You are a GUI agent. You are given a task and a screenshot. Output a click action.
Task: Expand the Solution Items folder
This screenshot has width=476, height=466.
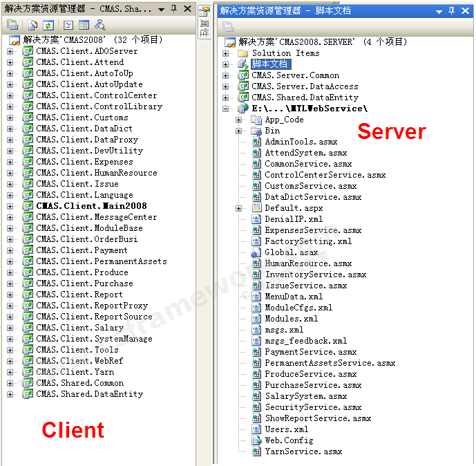coord(226,53)
